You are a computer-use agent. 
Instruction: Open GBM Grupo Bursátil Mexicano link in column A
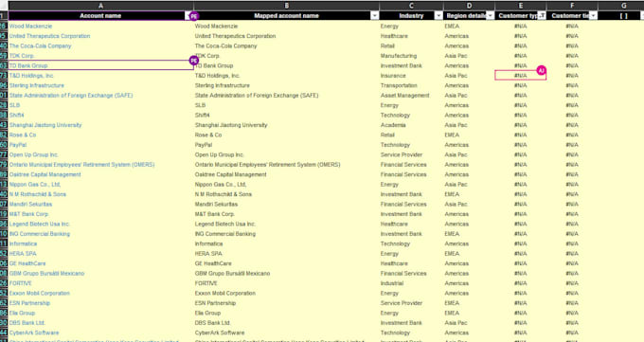click(x=46, y=273)
